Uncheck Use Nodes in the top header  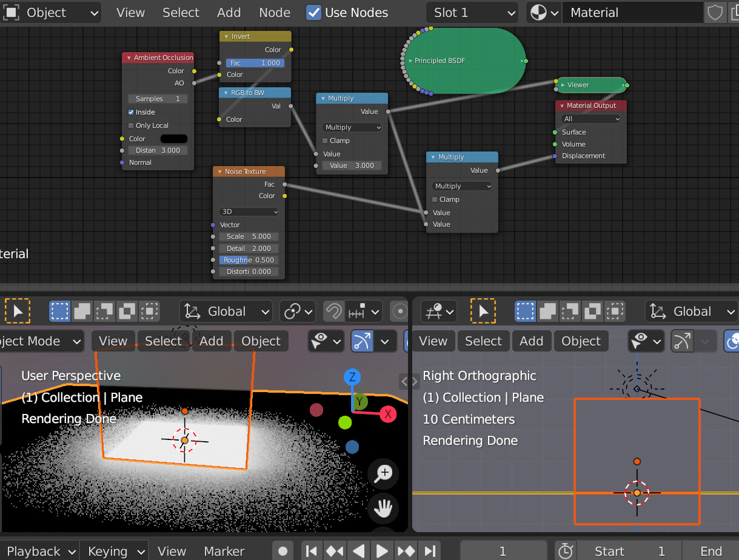(x=313, y=12)
